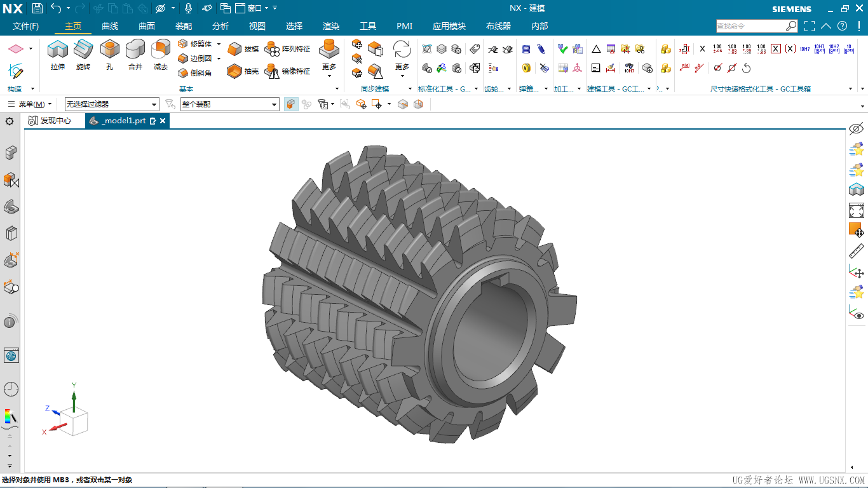The image size is (868, 488).
Task: Toggle the show/hide eye icon in title bar
Action: pos(161,8)
